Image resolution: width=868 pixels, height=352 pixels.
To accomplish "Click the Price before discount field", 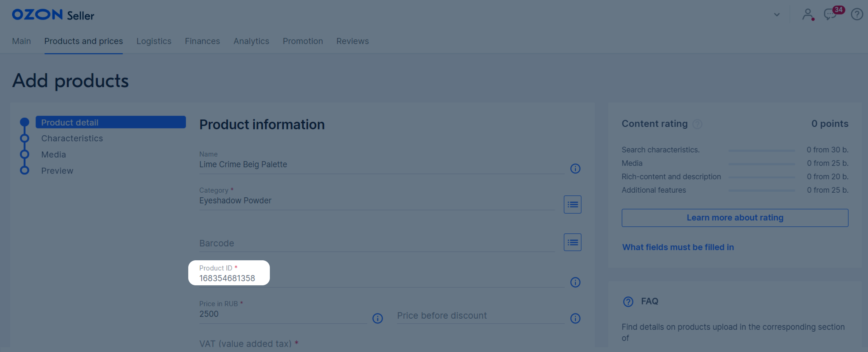I will pyautogui.click(x=479, y=315).
